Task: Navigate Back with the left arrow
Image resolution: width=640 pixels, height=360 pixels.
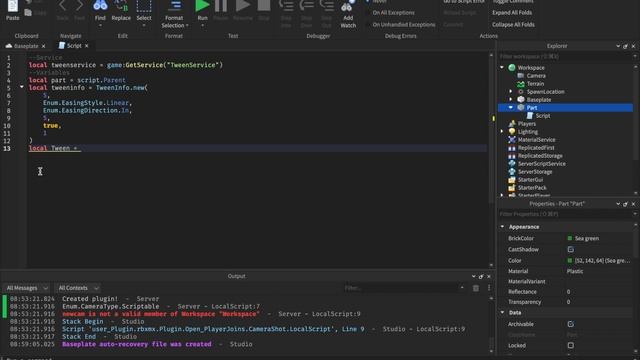Action: tap(62, 5)
